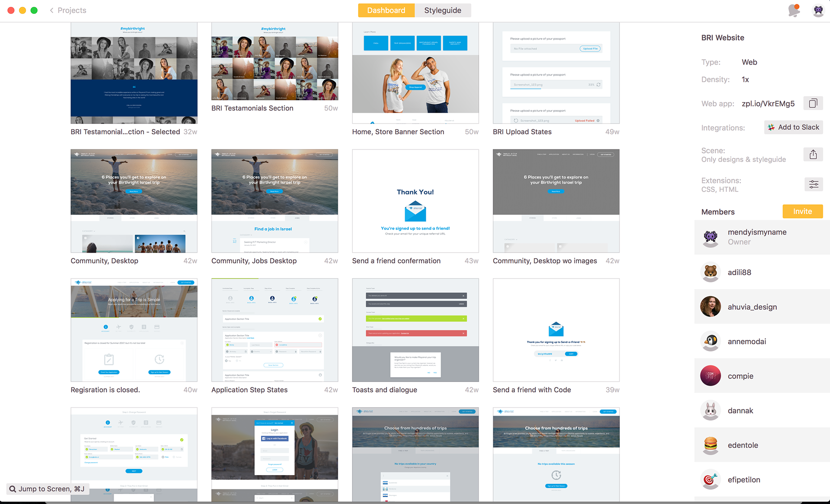
Task: Click 'CSS, HTML' extensions text
Action: click(719, 189)
